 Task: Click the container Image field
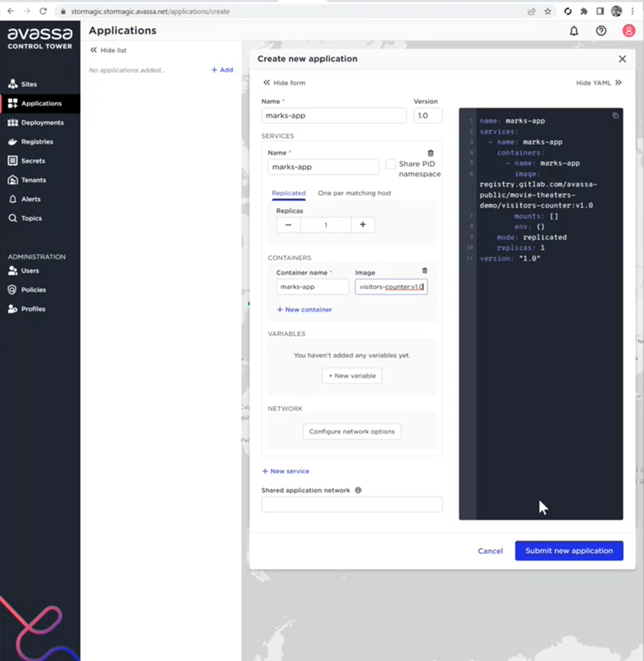coord(391,287)
